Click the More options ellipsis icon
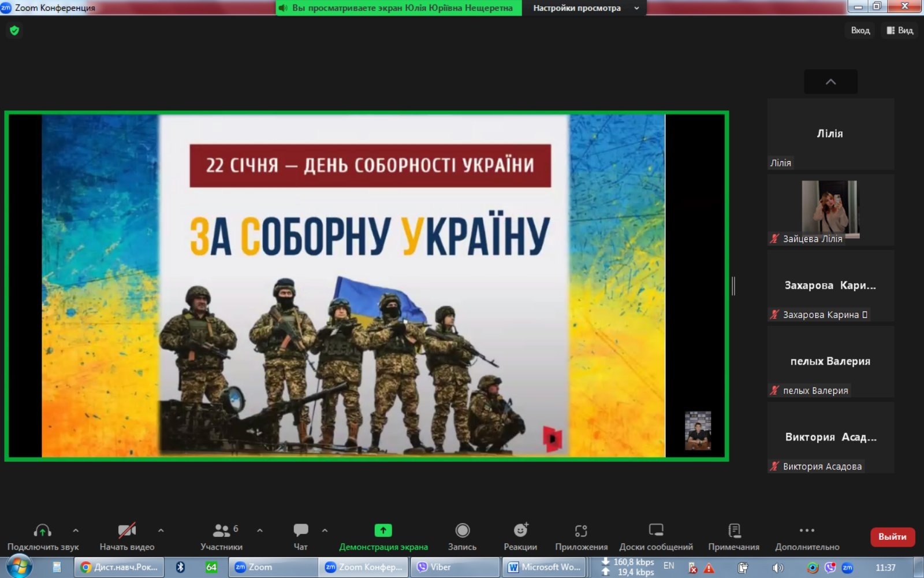 click(x=807, y=531)
